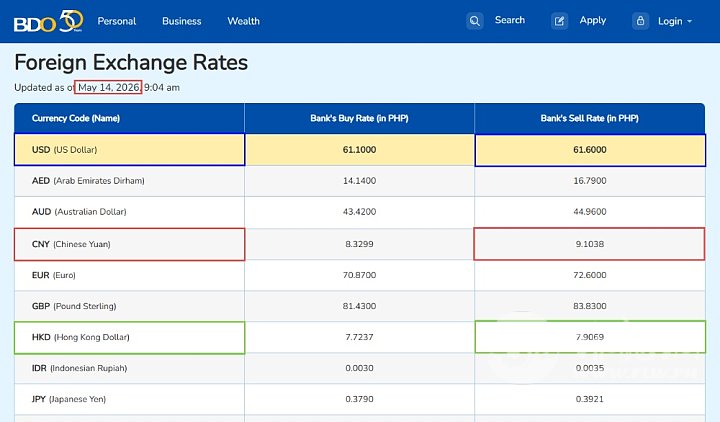Click AUD sell rate 44.9600
The height and width of the screenshot is (422, 720).
tap(590, 212)
